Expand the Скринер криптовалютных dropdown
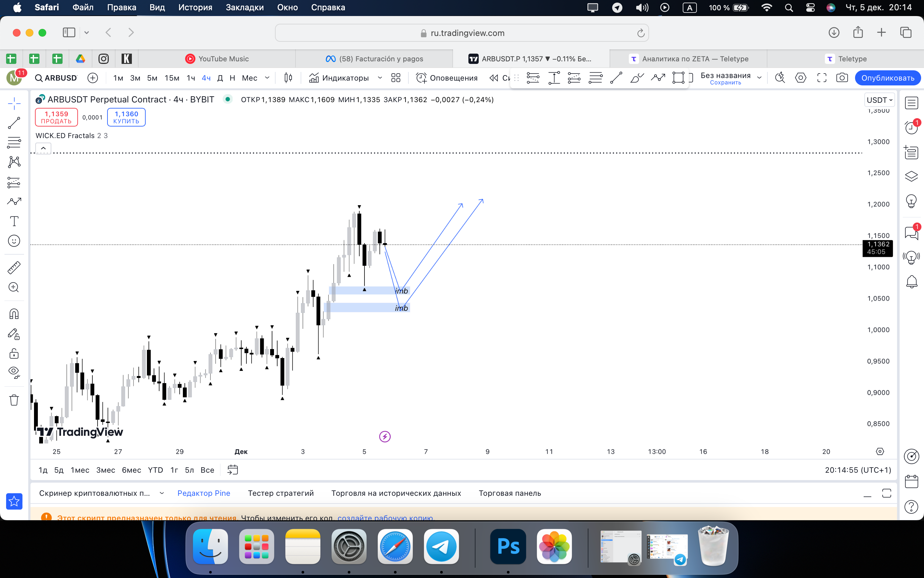The height and width of the screenshot is (578, 924). point(162,493)
